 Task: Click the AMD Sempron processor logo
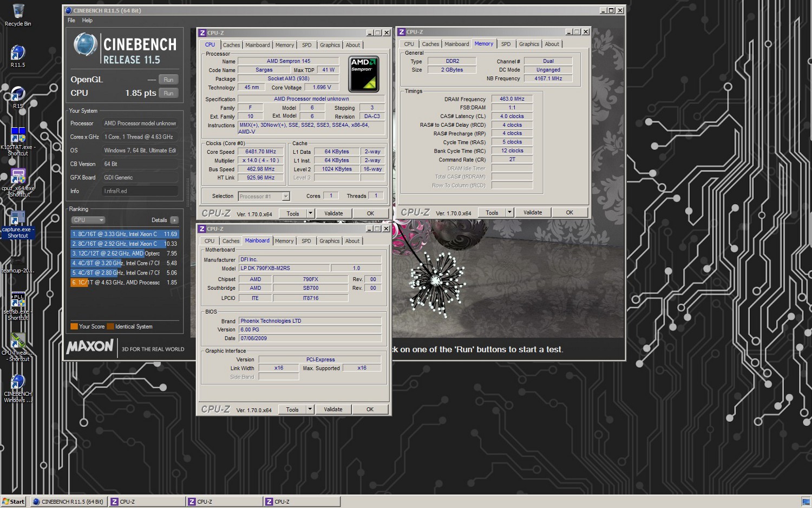(363, 74)
